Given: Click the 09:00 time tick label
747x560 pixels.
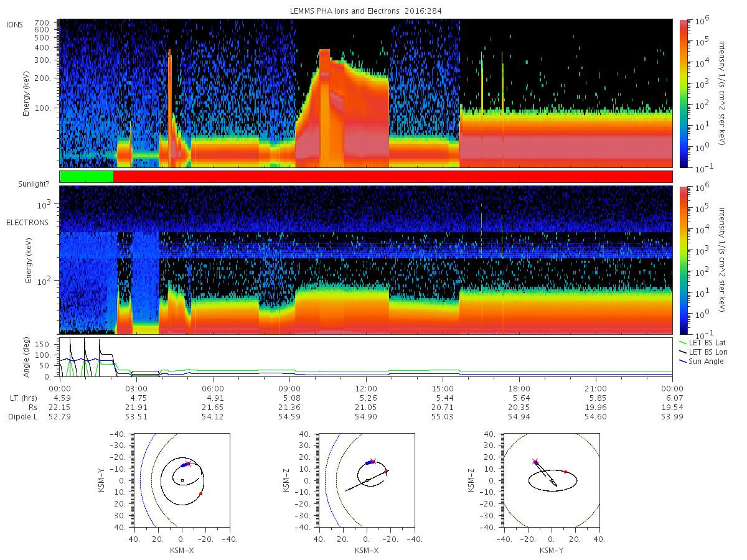Looking at the screenshot, I should point(289,389).
